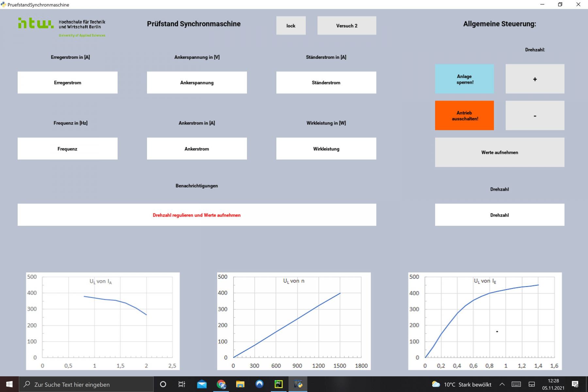This screenshot has width=588, height=392.
Task: Expand the hidden system tray icons
Action: [502, 384]
